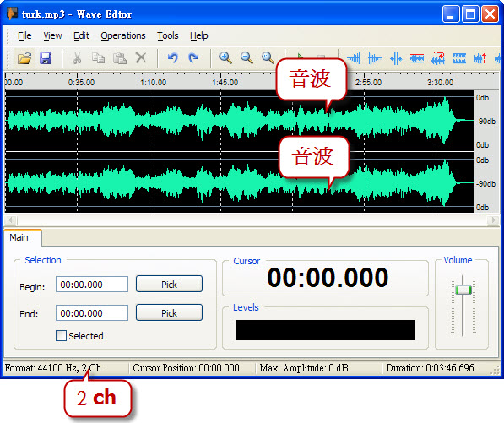Open the Help menu
This screenshot has height=423, width=504.
(199, 35)
